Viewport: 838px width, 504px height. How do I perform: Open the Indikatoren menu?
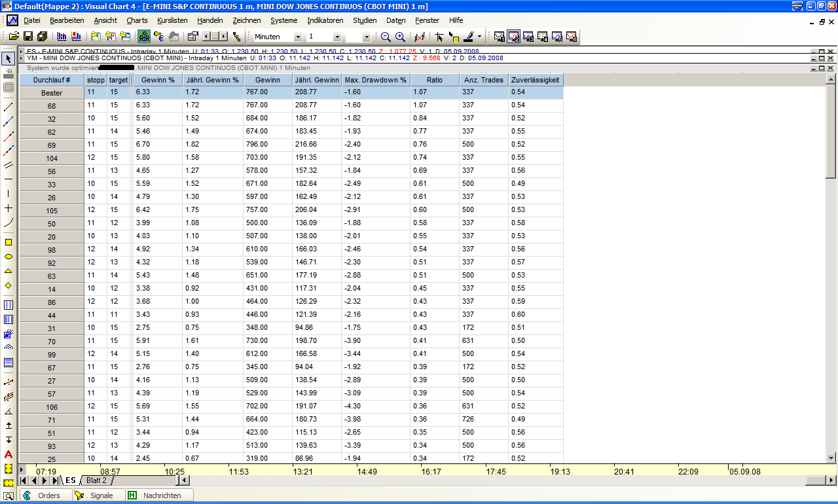tap(325, 20)
